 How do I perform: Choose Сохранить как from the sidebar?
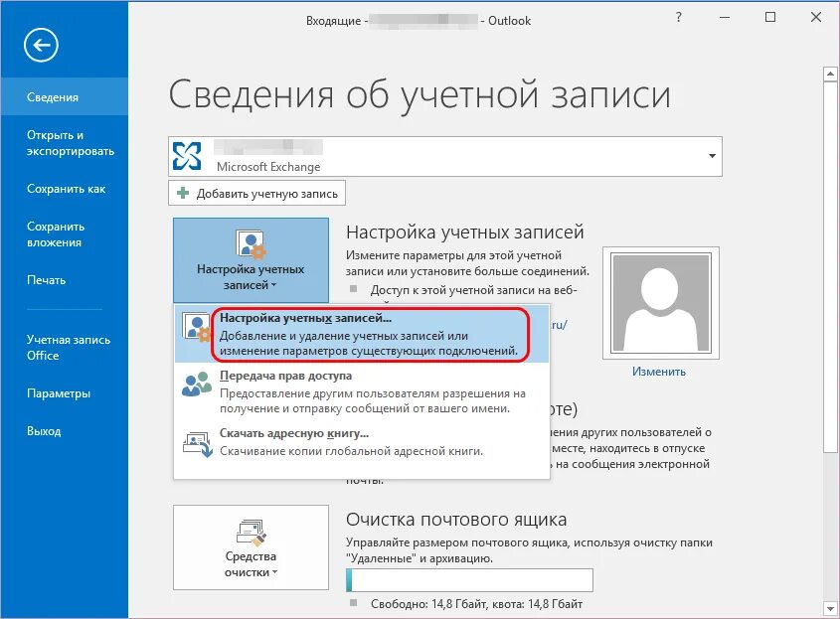click(x=65, y=189)
